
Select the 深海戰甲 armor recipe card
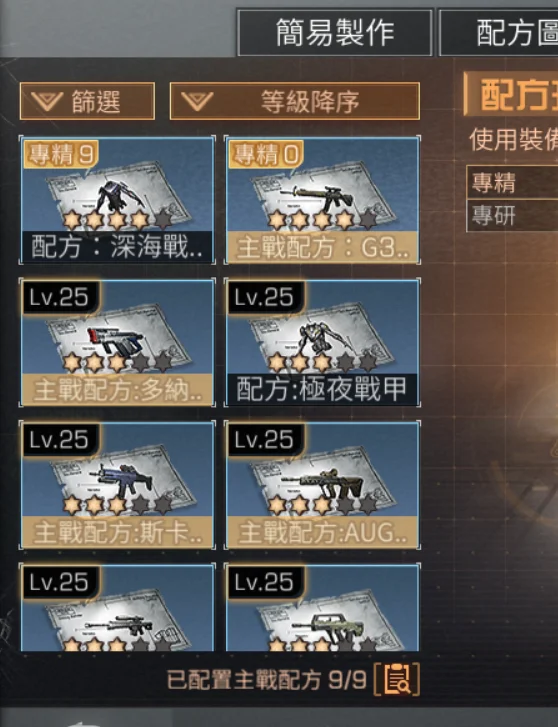pos(117,200)
